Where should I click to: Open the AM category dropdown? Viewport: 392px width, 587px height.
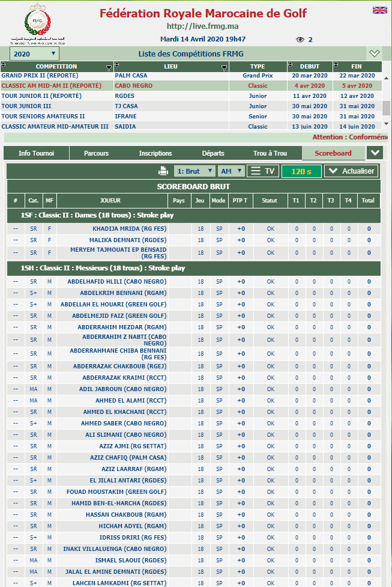pos(231,171)
